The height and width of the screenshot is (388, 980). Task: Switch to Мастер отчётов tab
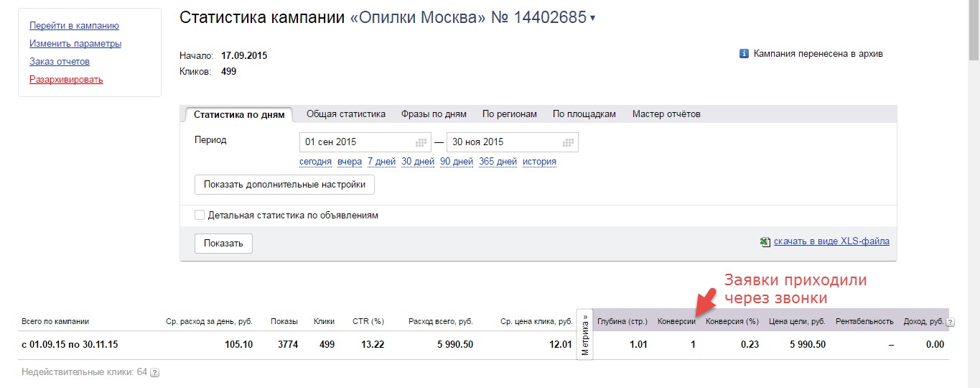[666, 114]
